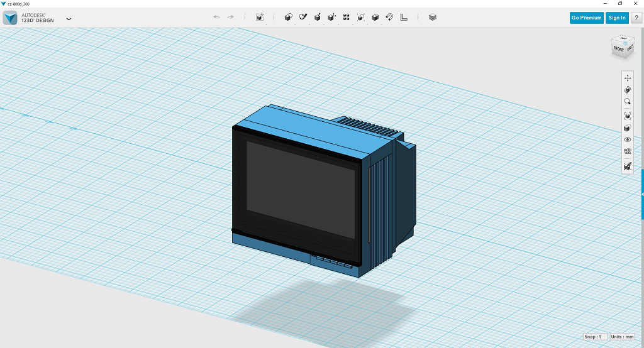Open the Material tool in the toolbar
This screenshot has height=348, width=644.
pyautogui.click(x=433, y=17)
